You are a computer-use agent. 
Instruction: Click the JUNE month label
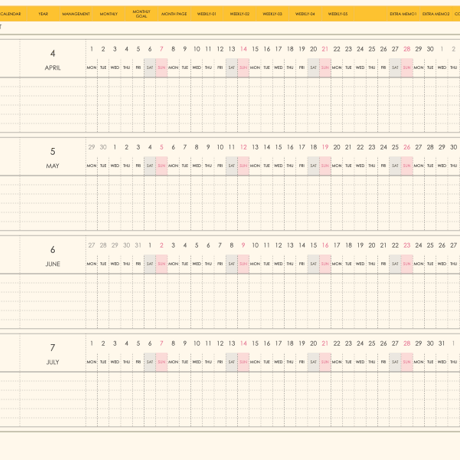[x=53, y=264]
